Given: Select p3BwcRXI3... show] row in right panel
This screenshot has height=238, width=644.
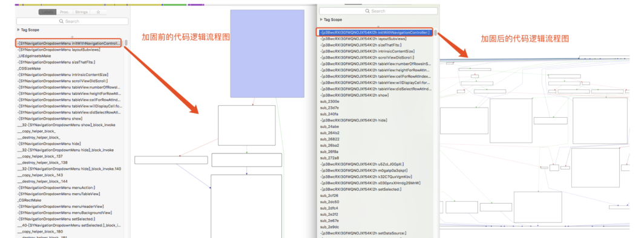Looking at the screenshot, I should pos(354,95).
